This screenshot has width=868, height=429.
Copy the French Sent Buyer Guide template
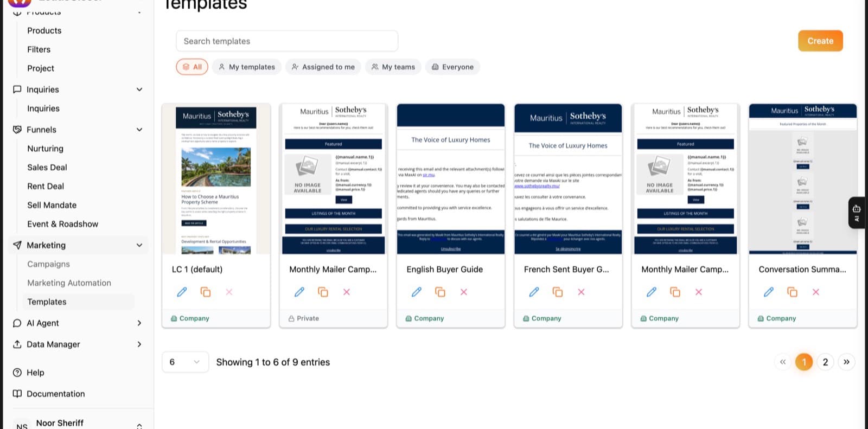coord(558,292)
